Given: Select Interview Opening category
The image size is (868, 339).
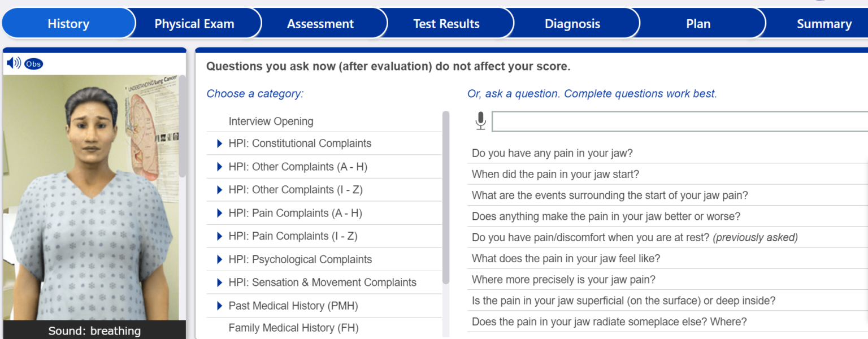Looking at the screenshot, I should pos(271,121).
